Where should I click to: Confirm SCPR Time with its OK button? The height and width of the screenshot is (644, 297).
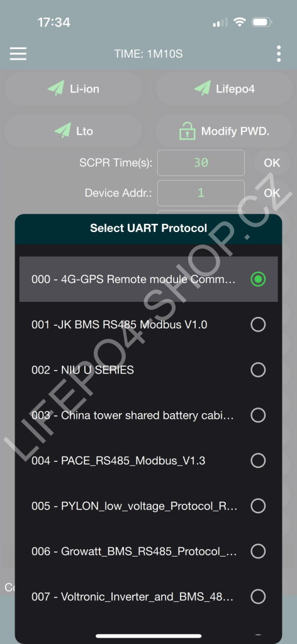pyautogui.click(x=272, y=163)
